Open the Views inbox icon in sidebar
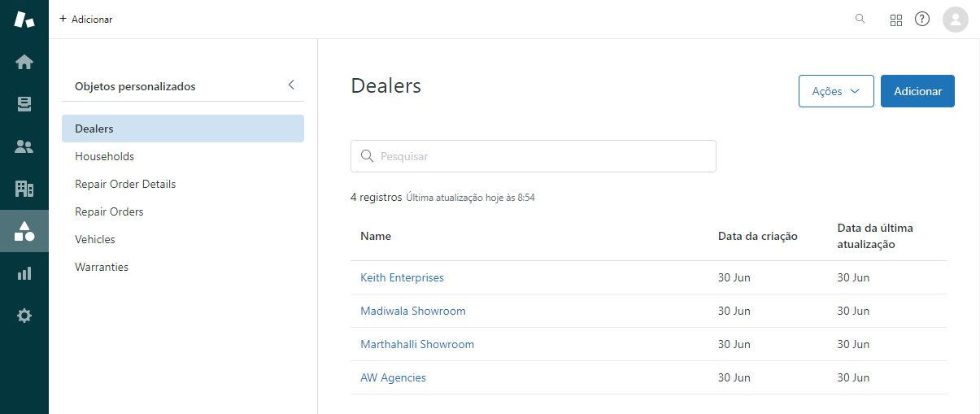Viewport: 980px width, 414px height. pyautogui.click(x=24, y=104)
